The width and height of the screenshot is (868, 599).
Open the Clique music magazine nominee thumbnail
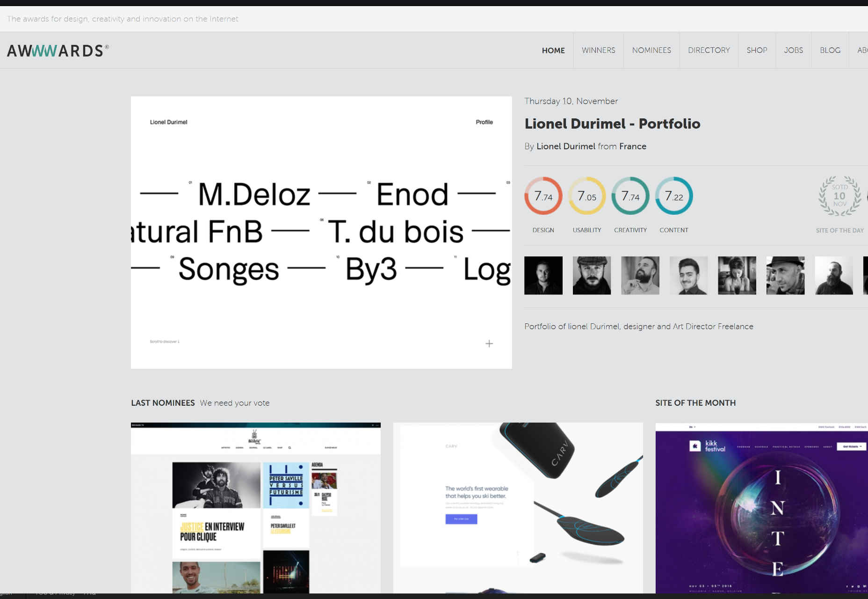click(x=256, y=508)
